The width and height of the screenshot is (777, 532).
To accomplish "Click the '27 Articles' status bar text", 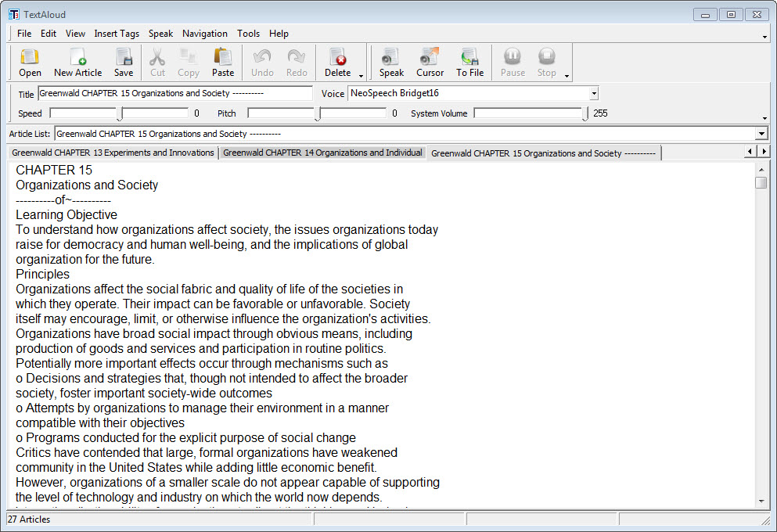I will pyautogui.click(x=29, y=519).
